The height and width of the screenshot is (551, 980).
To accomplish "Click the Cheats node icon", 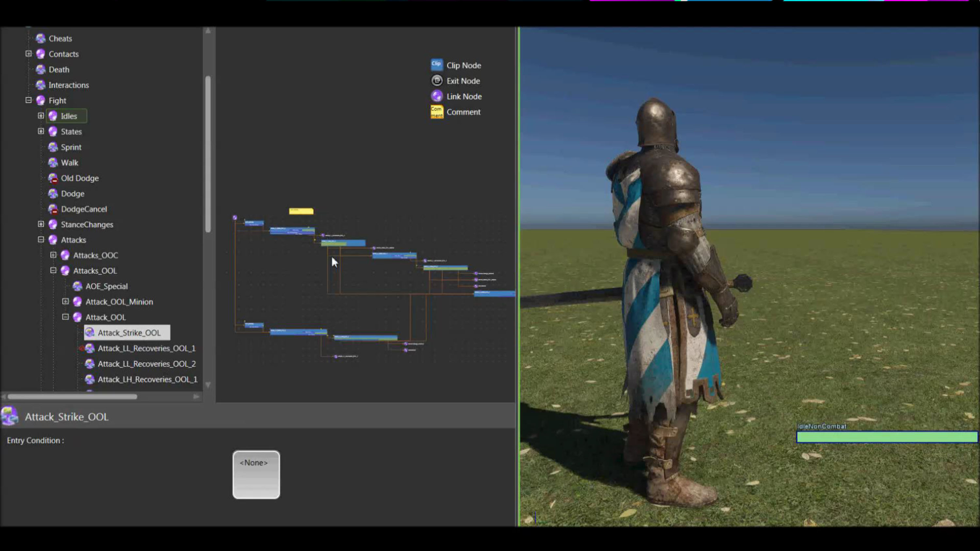I will click(x=40, y=39).
